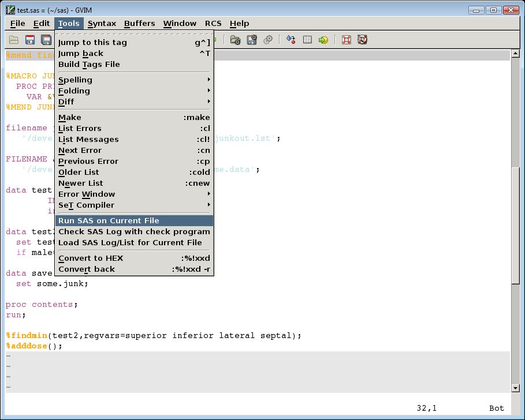
Task: Click the '%findmin' macro call text
Action: coord(27,335)
